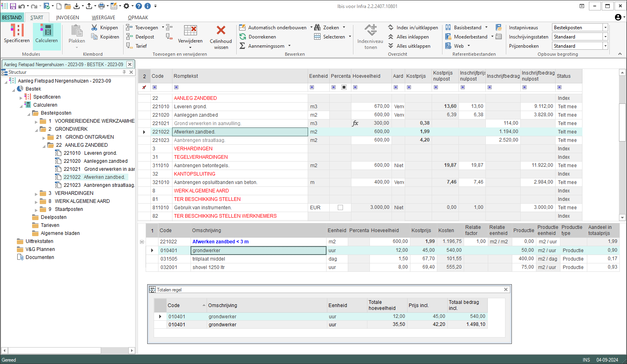This screenshot has height=364, width=627.
Task: Toggle the Percenta column filter checkbox
Action: [x=344, y=87]
